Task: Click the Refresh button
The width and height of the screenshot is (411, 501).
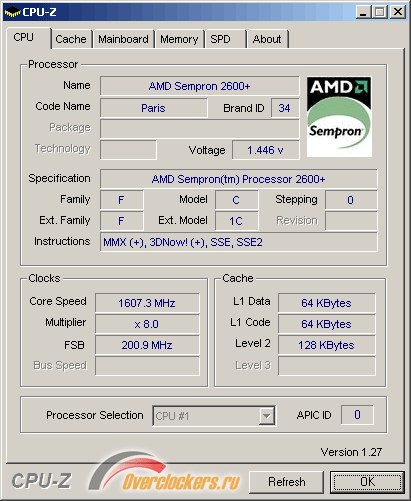Action: tap(287, 482)
